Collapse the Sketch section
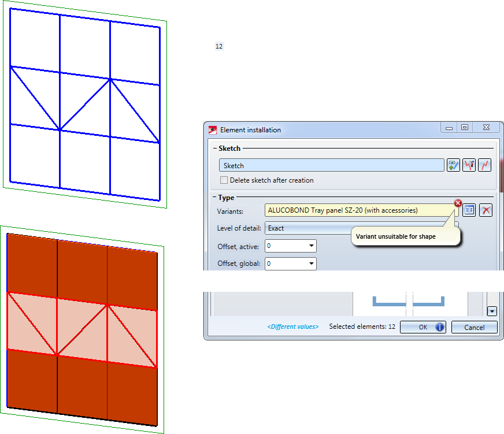This screenshot has height=434, width=504. (x=214, y=149)
